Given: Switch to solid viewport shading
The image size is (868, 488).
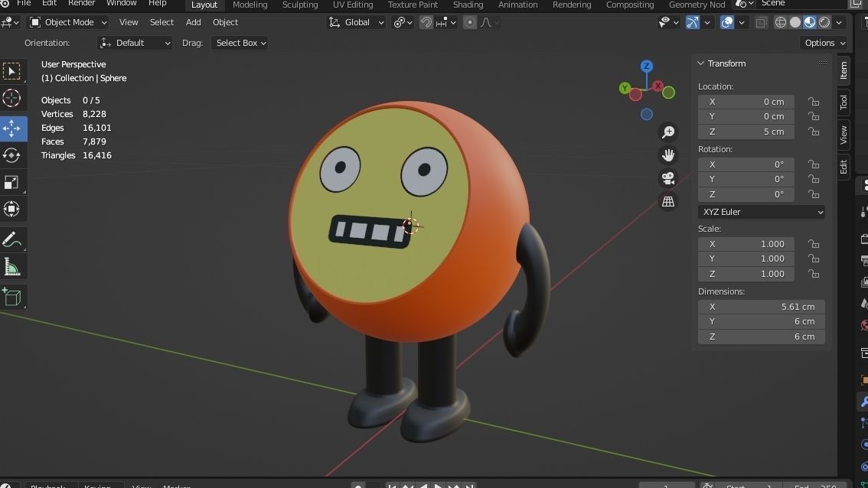Looking at the screenshot, I should (x=795, y=22).
